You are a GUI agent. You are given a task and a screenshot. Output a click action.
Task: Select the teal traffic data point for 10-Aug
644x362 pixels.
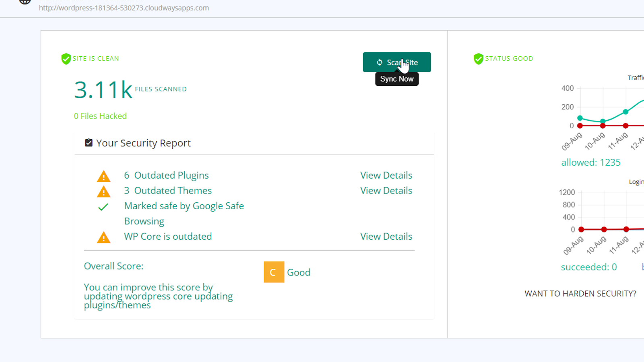tap(603, 121)
